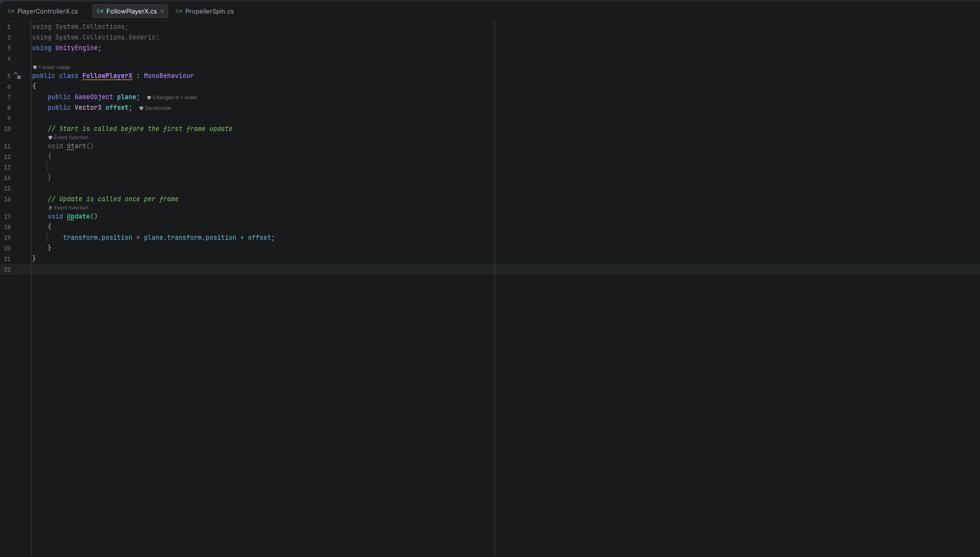The width and height of the screenshot is (980, 557).
Task: Open the 'Changed in 1 asset' hint
Action: 174,97
